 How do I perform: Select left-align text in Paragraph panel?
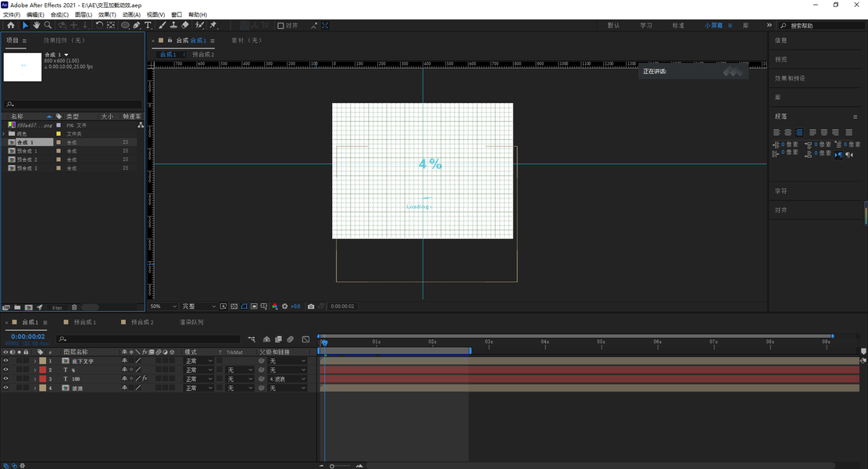[x=777, y=132]
